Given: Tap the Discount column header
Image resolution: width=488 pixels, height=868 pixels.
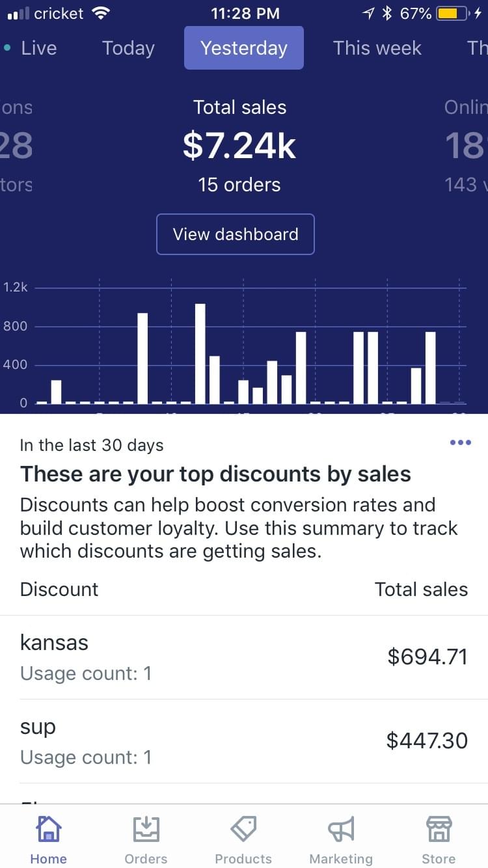Looking at the screenshot, I should point(59,590).
